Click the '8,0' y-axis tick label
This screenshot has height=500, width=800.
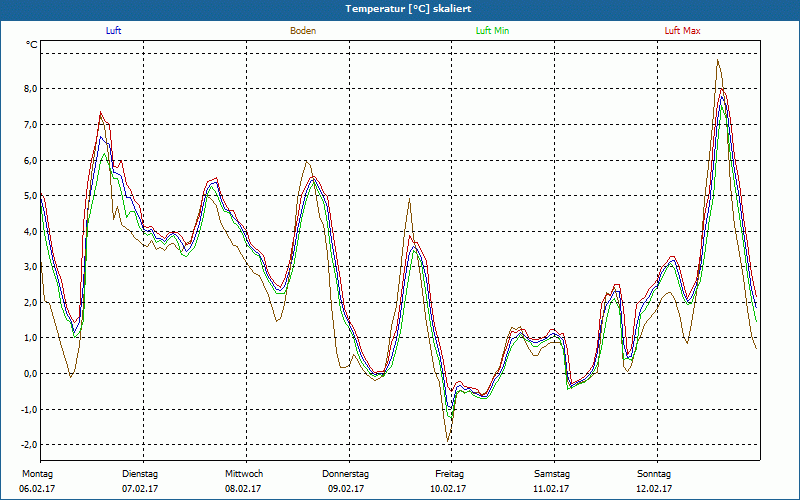30,89
